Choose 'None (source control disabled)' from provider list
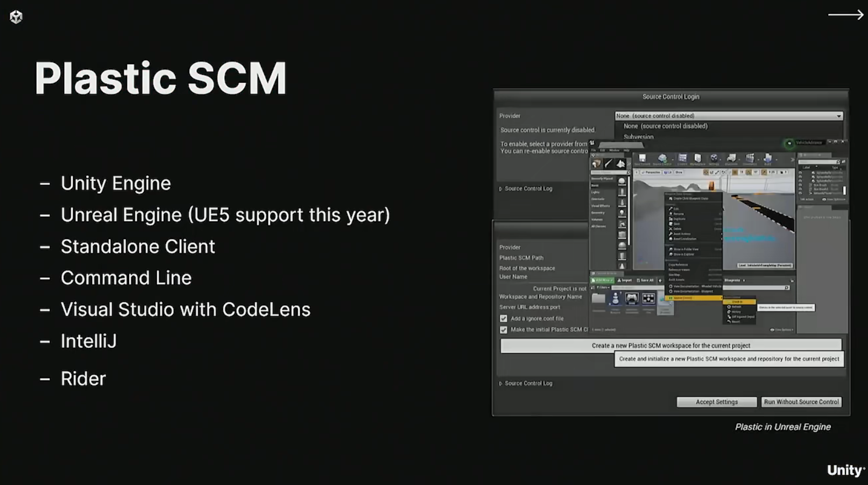Screen dimensions: 868x485 point(666,126)
